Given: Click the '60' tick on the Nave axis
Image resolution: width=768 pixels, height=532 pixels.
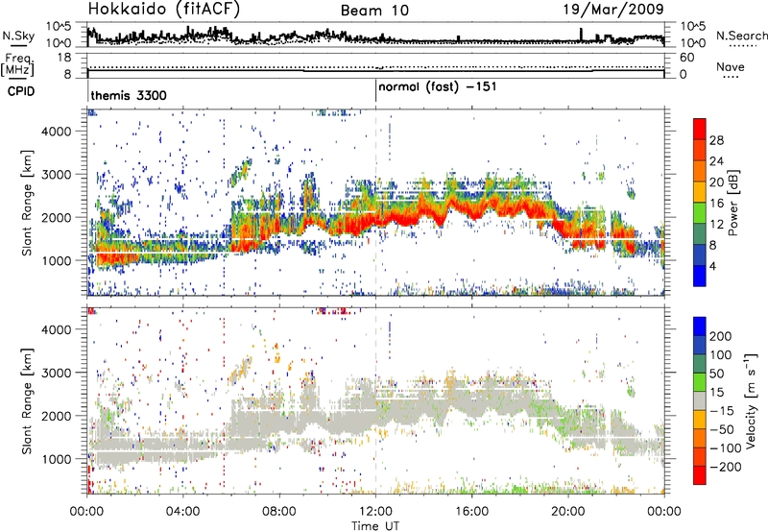Looking at the screenshot, I should click(x=686, y=58).
